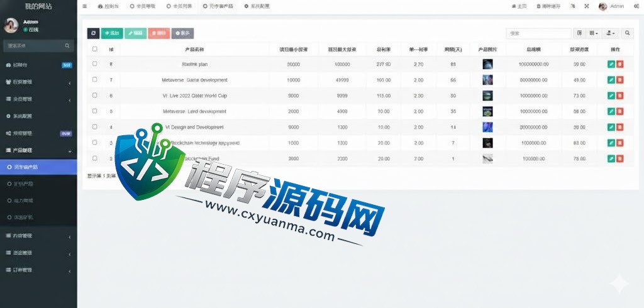Viewport: 644px width, 308px height.
Task: Click the Starlink plan product name cell
Action: 194,65
